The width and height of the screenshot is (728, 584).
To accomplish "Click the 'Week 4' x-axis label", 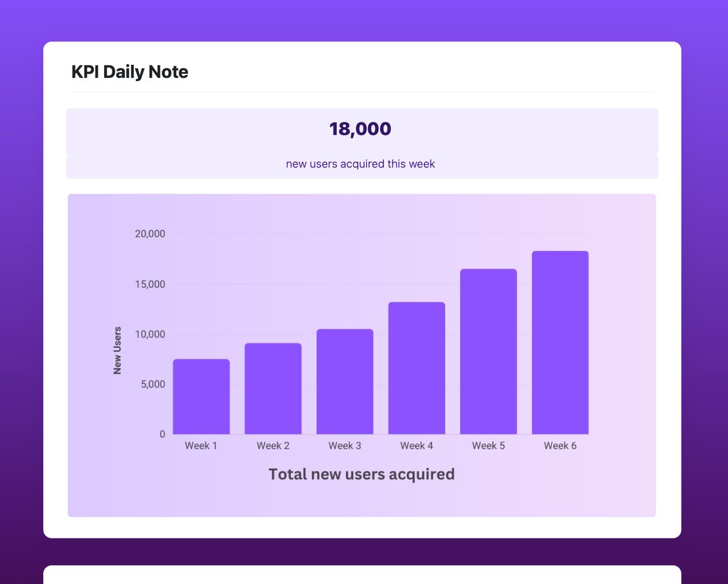I will [417, 445].
